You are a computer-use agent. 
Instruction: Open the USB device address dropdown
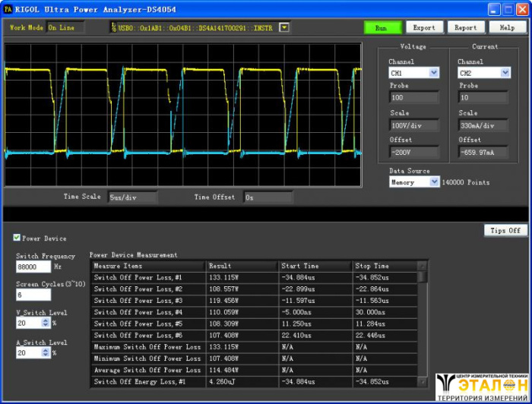click(x=284, y=27)
